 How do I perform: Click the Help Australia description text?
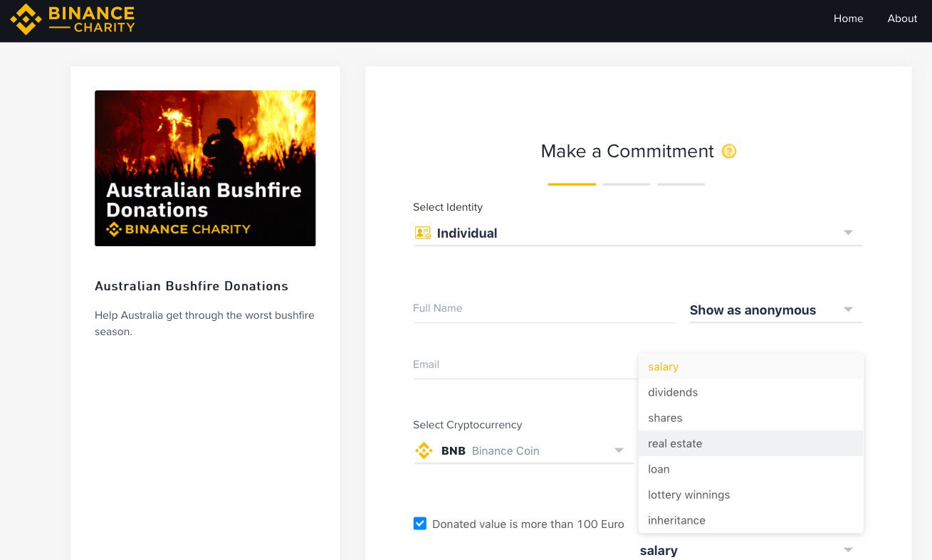click(204, 323)
